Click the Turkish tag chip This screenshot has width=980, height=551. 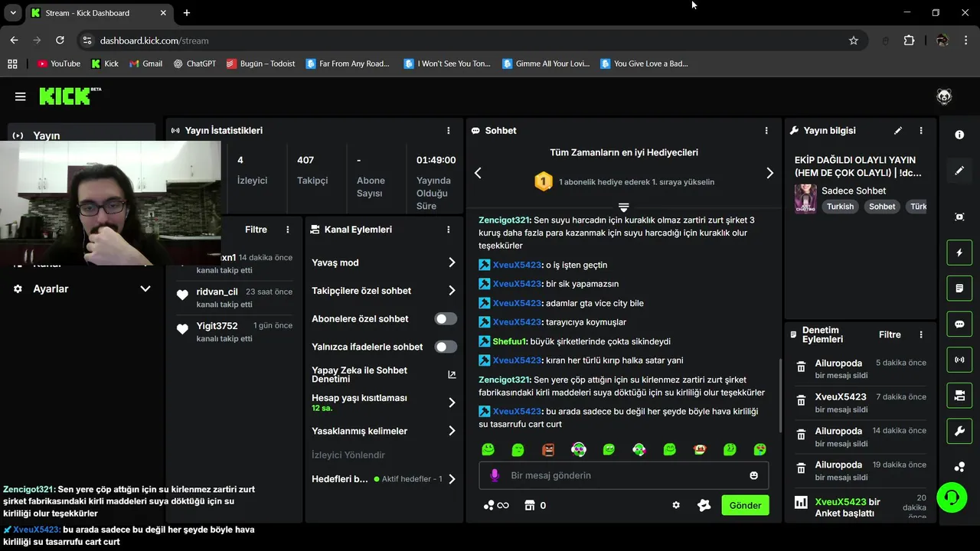pyautogui.click(x=840, y=207)
